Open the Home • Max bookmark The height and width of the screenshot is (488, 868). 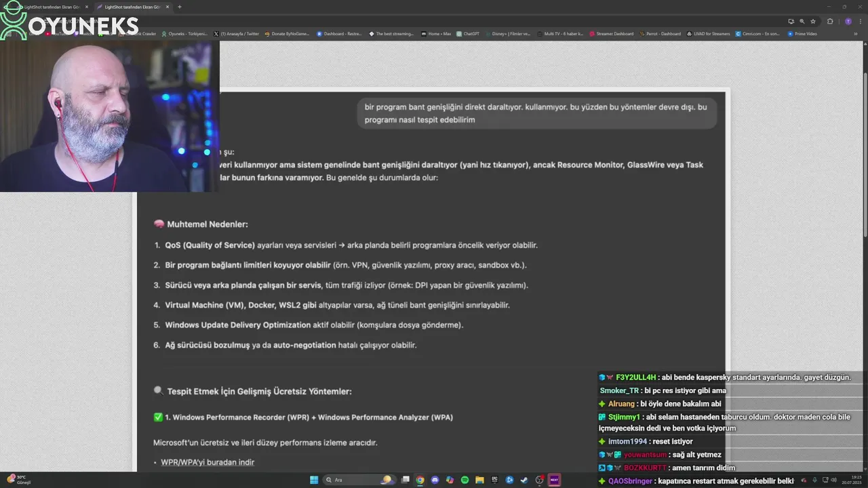(x=435, y=34)
